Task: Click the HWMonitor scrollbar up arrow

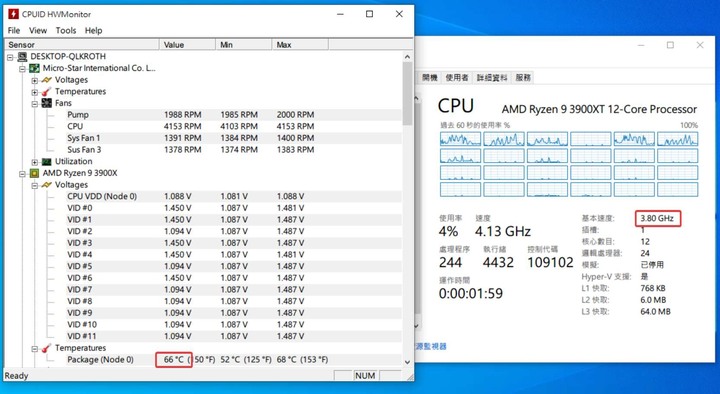Action: 407,56
